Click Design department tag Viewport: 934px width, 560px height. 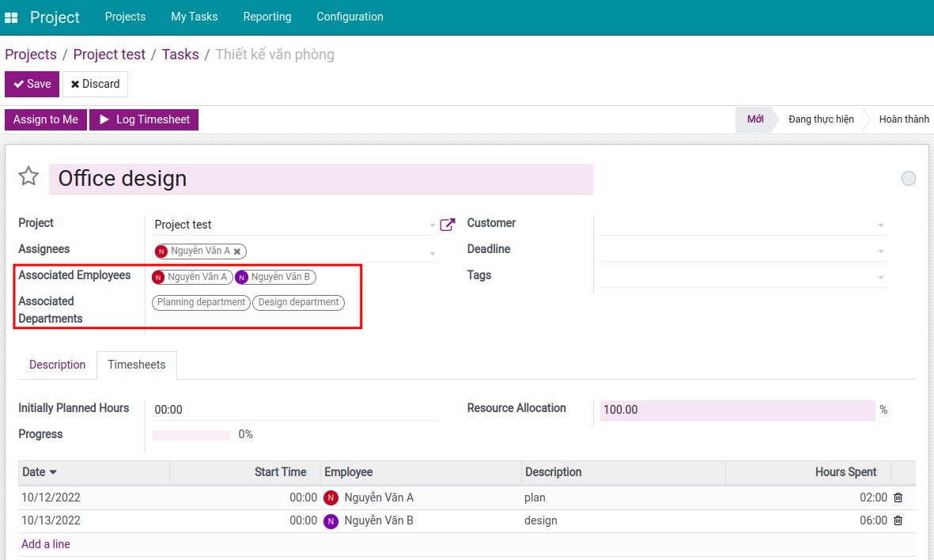pos(298,302)
